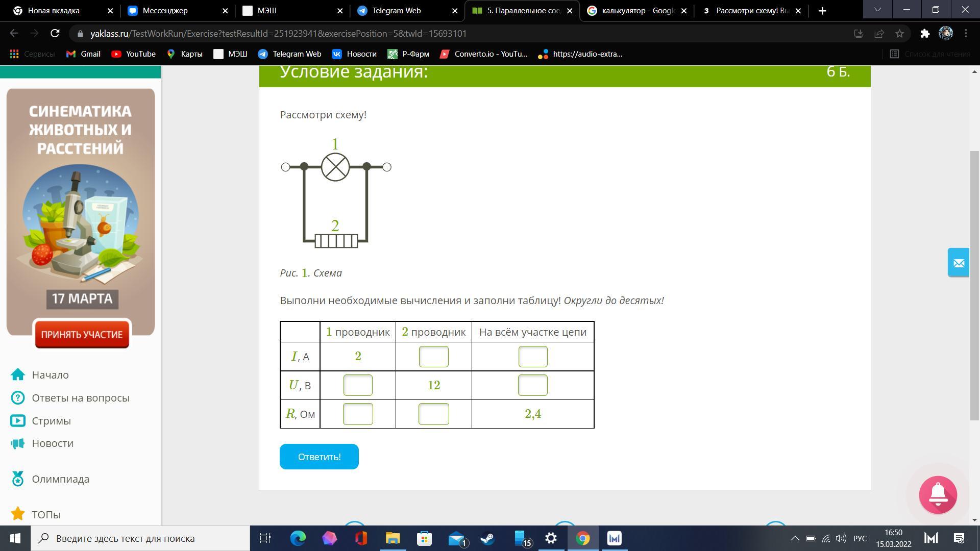Click the page vertical scrollbar
980x551 pixels.
click(974, 286)
